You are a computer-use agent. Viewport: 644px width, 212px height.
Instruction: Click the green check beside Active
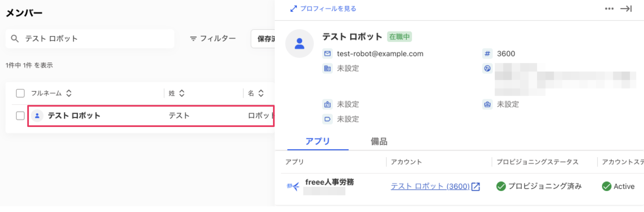[606, 186]
